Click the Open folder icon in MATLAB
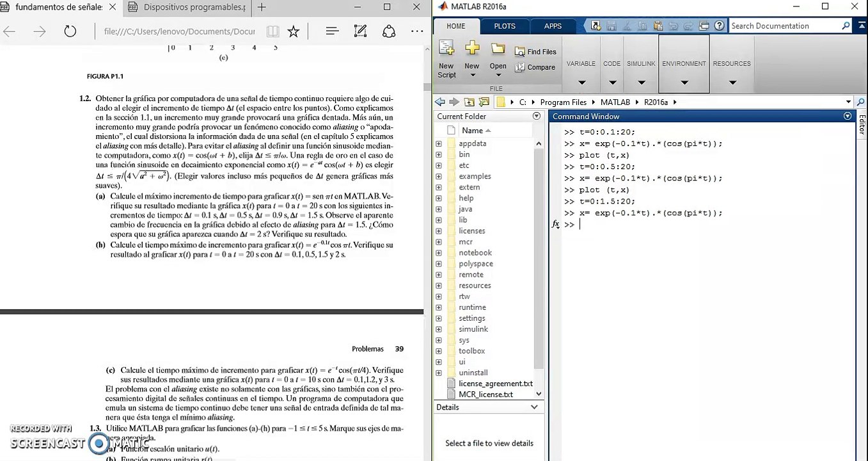This screenshot has width=868, height=461. coord(498,49)
